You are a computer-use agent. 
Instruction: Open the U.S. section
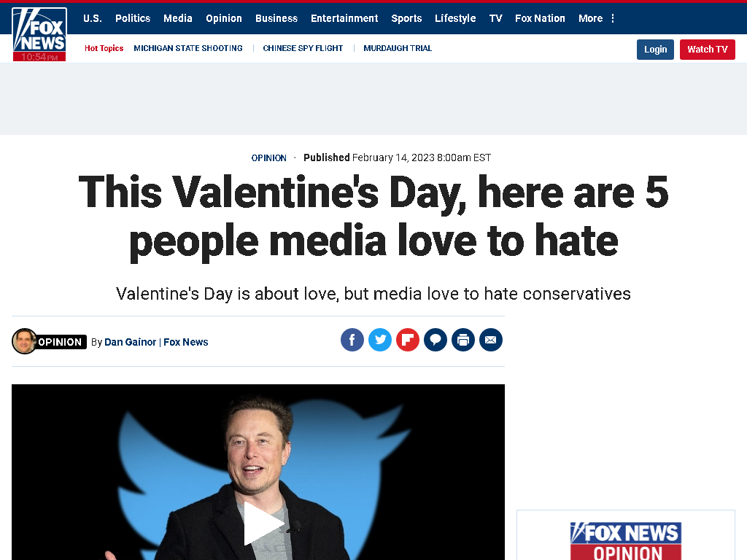(93, 18)
